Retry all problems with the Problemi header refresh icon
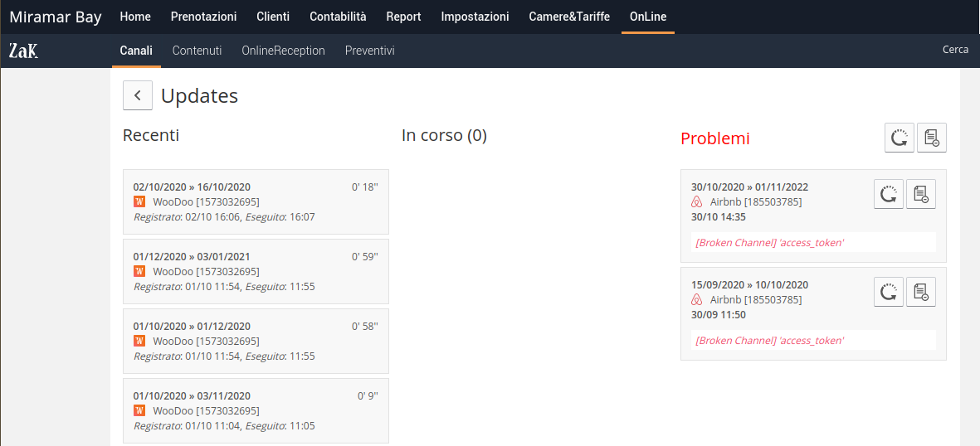 (x=900, y=138)
